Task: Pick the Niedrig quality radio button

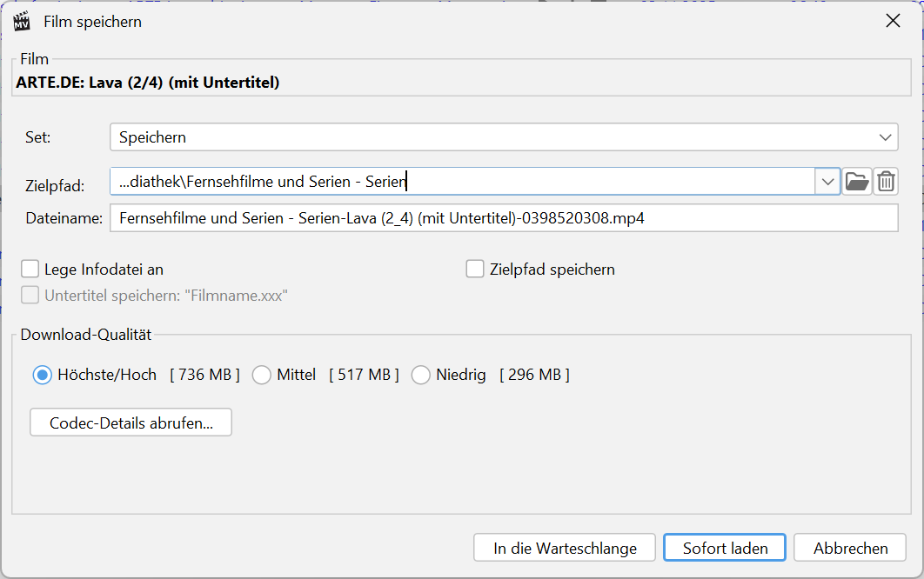Action: [x=421, y=375]
